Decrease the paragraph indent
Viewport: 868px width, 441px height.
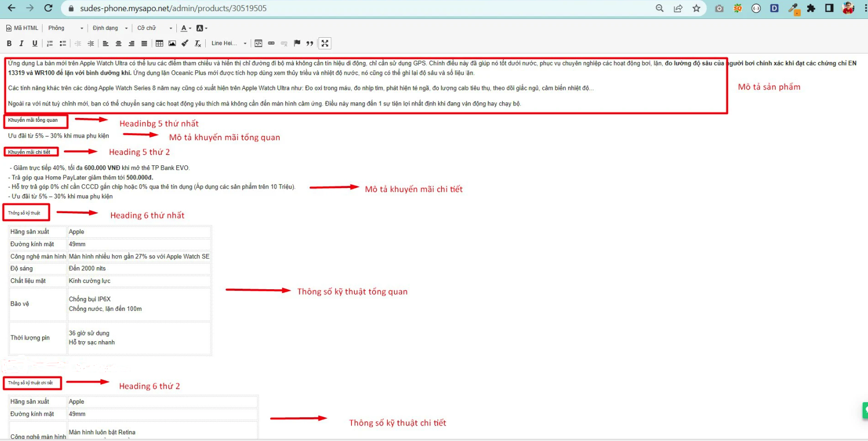[x=78, y=44]
